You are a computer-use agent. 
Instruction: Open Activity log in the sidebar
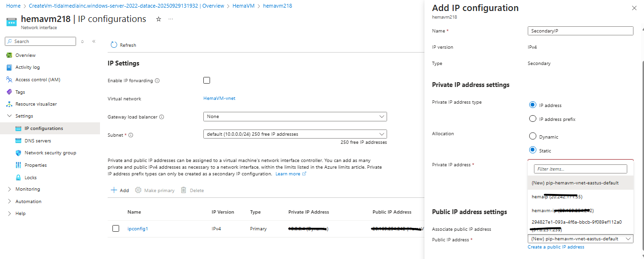tap(28, 67)
